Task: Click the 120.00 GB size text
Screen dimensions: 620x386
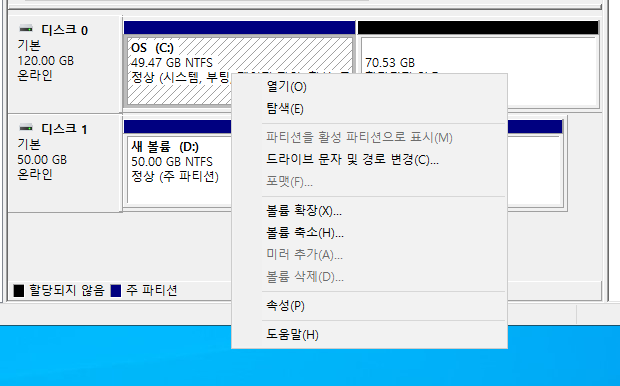Action: tap(45, 61)
